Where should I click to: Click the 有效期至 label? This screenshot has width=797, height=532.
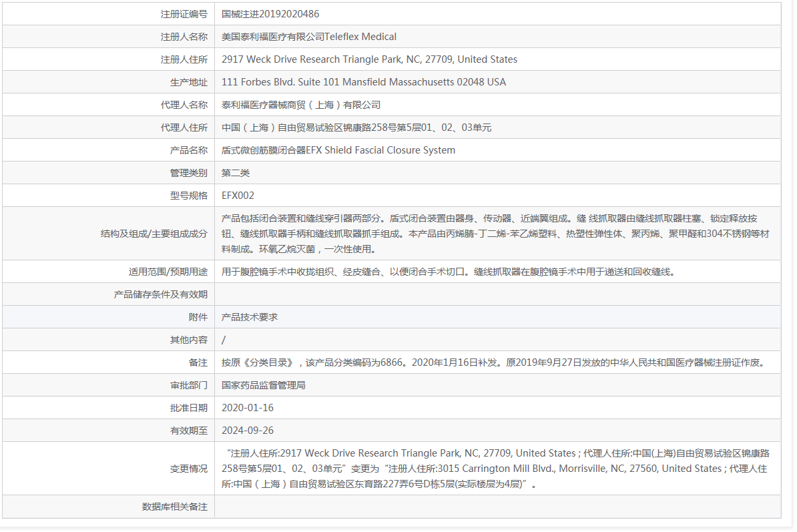pos(189,431)
